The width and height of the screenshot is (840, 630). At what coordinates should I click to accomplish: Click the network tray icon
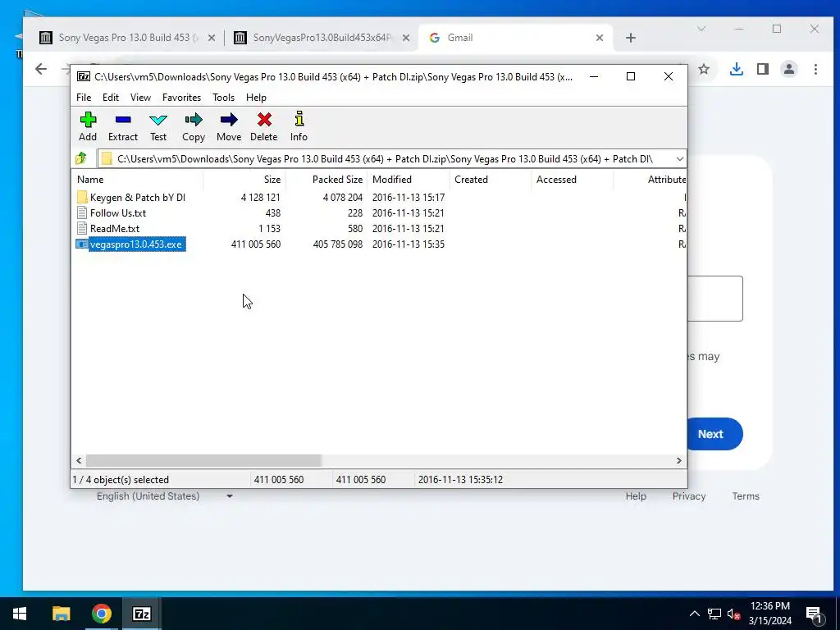(x=714, y=614)
